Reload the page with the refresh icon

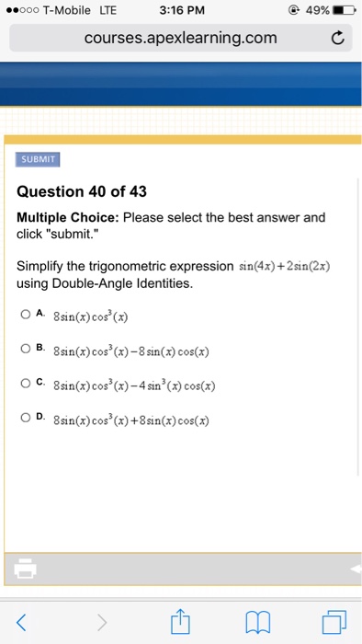click(336, 39)
